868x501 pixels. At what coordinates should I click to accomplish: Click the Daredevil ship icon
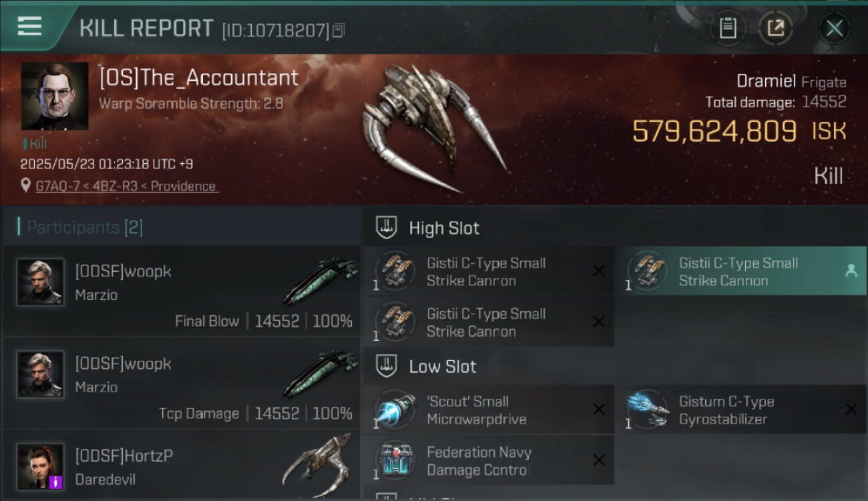pos(319,464)
